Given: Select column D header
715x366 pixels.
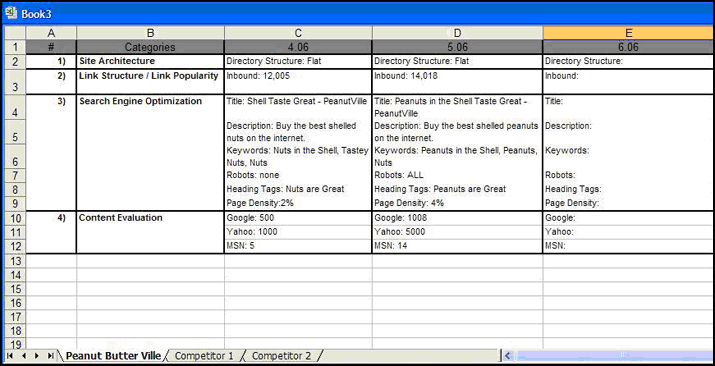Looking at the screenshot, I should 457,33.
